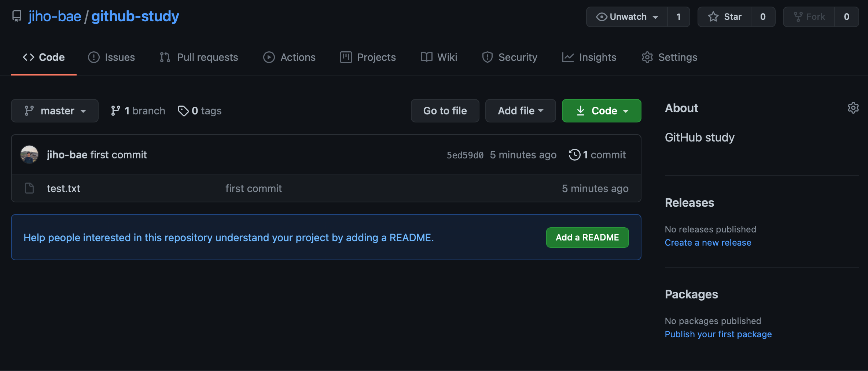The width and height of the screenshot is (868, 371).
Task: Open the Insights tab
Action: [x=589, y=57]
